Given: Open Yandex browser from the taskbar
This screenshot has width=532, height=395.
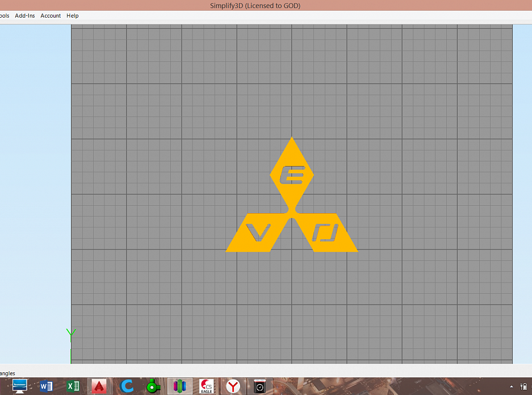Looking at the screenshot, I should coord(233,386).
